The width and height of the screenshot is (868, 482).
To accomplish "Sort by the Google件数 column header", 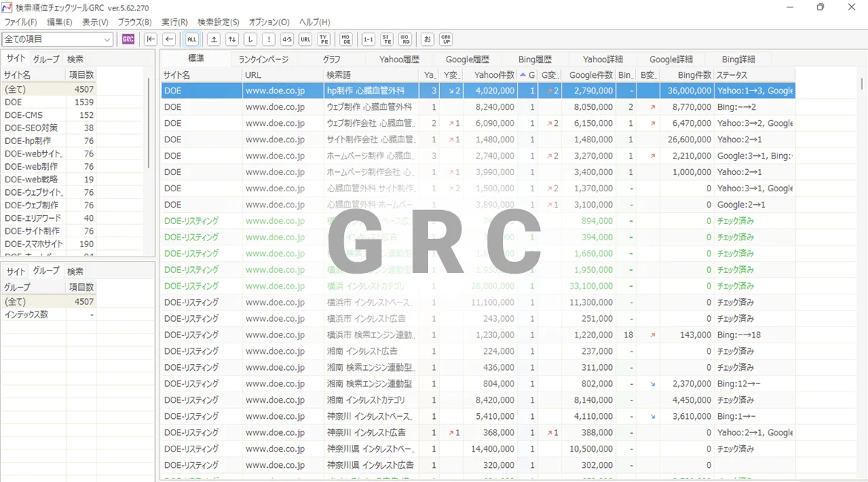I will point(588,75).
